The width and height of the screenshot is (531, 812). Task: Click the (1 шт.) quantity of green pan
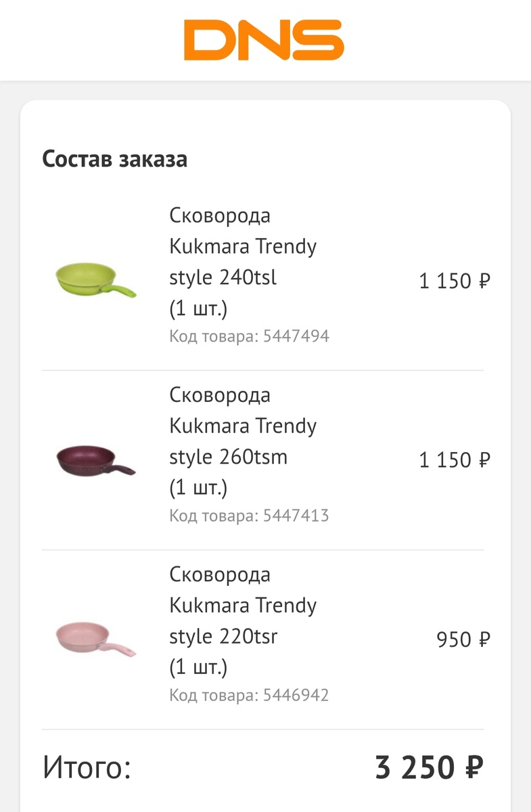198,309
